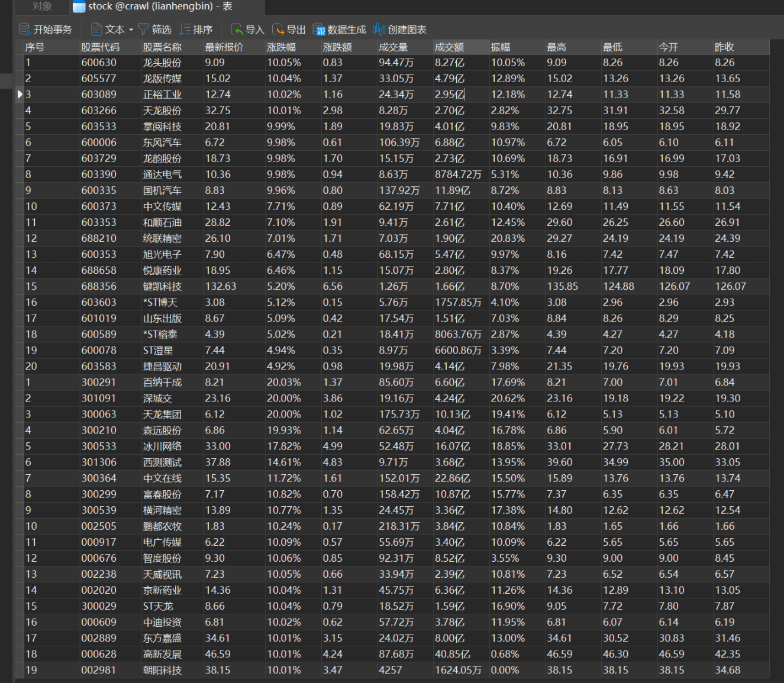Select 高新发展's turnover cell 40.85亿
The image size is (784, 683).
pos(461,653)
